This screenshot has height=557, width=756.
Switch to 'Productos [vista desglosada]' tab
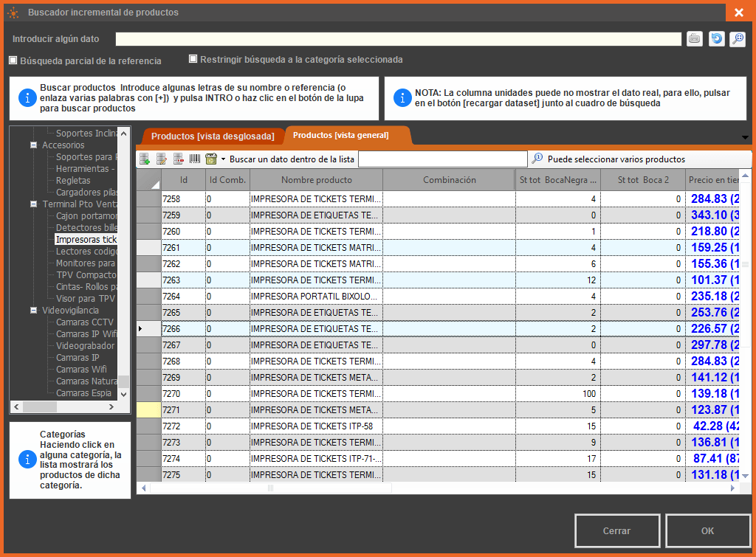point(213,136)
